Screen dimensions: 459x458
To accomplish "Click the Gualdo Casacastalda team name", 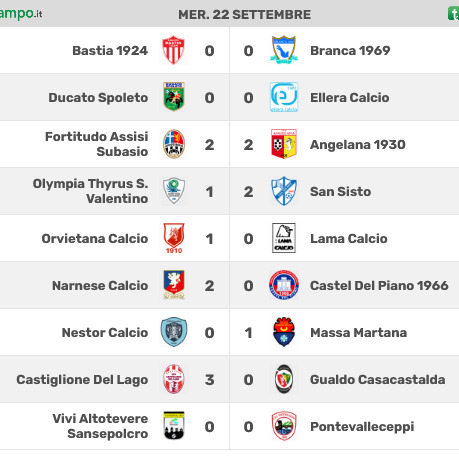I will [377, 380].
